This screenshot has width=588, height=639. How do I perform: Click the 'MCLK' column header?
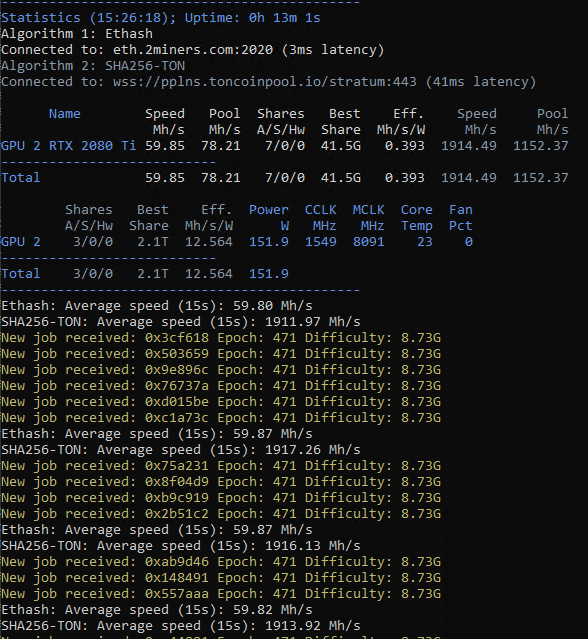pos(368,210)
